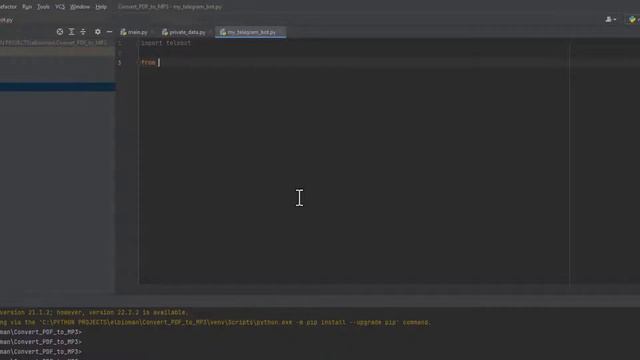Viewport: 640px width, 360px height.
Task: Click line number 3 in the gutter
Action: (x=120, y=62)
